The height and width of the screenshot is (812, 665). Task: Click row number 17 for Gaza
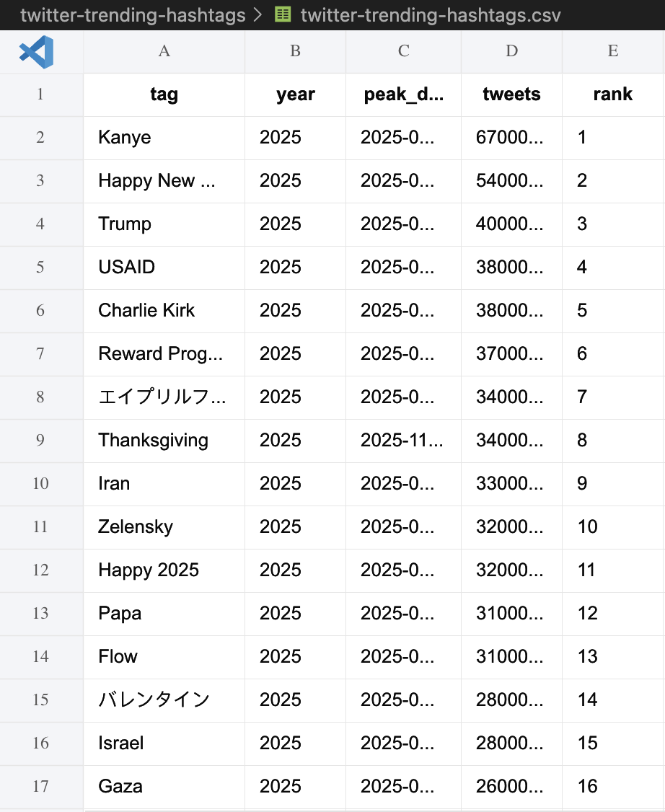[x=41, y=787]
